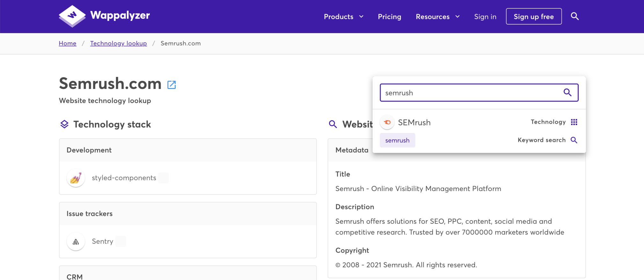
Task: Click the Sign up free button
Action: click(534, 16)
